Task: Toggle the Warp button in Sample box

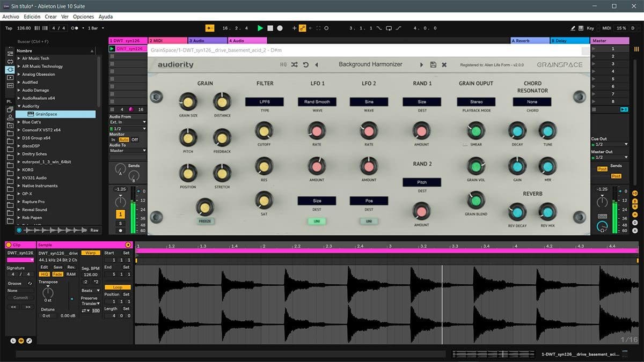Action: pyautogui.click(x=91, y=253)
